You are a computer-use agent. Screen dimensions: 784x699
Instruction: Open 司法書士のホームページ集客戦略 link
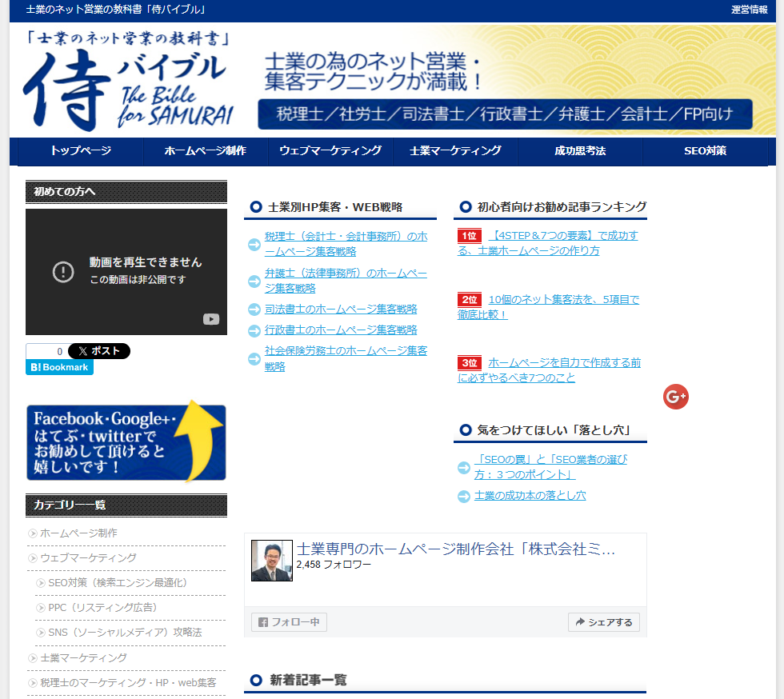pos(341,310)
